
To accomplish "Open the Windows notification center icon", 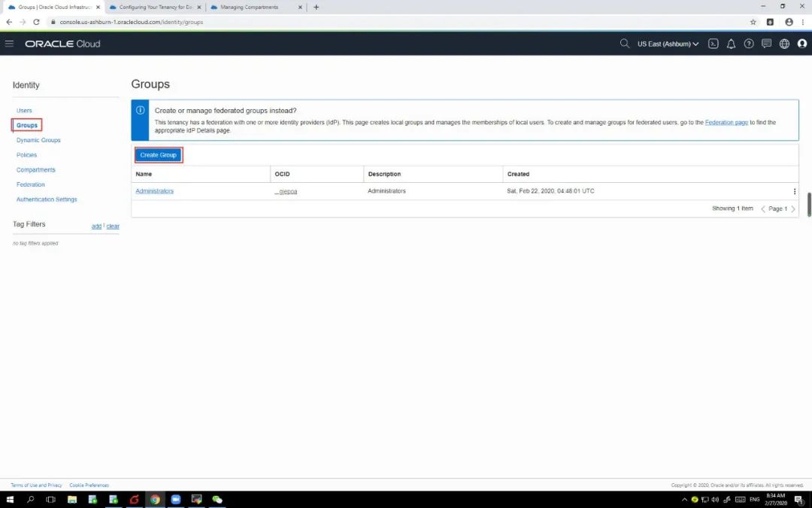I will pos(799,500).
